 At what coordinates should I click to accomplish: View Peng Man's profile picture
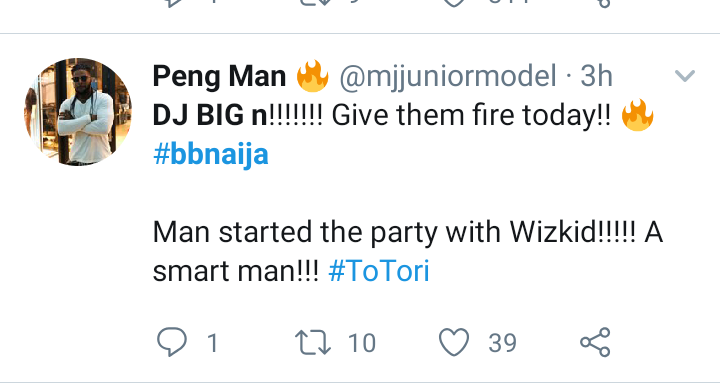tap(78, 112)
